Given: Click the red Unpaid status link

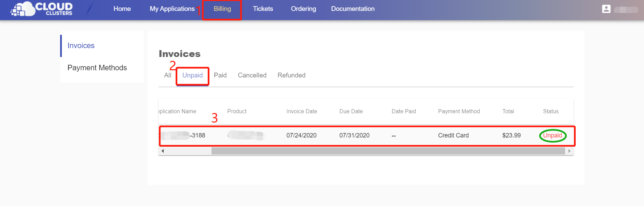Looking at the screenshot, I should 552,135.
